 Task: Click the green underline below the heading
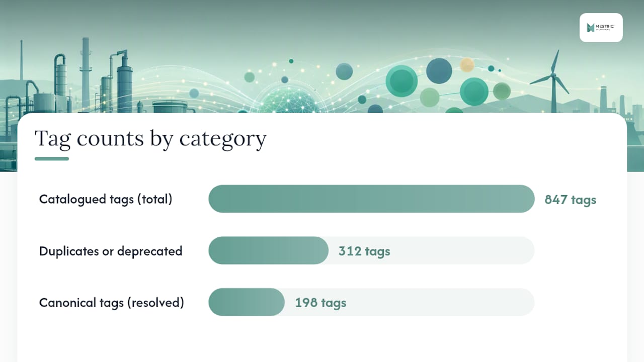pos(52,159)
